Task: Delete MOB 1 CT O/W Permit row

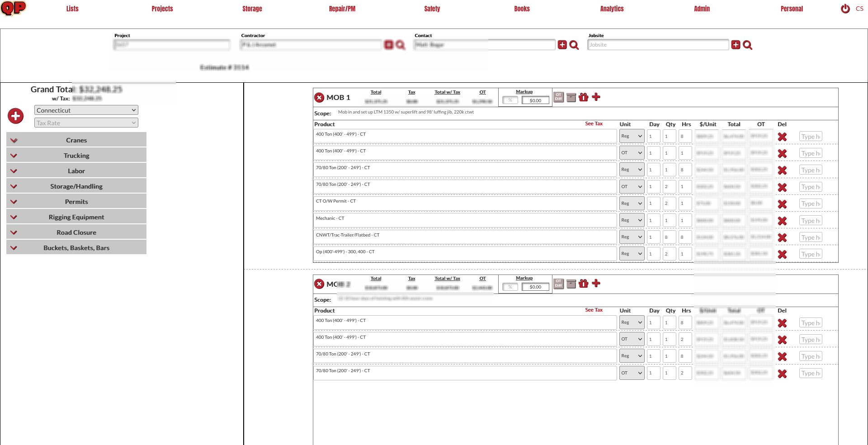Action: point(782,204)
